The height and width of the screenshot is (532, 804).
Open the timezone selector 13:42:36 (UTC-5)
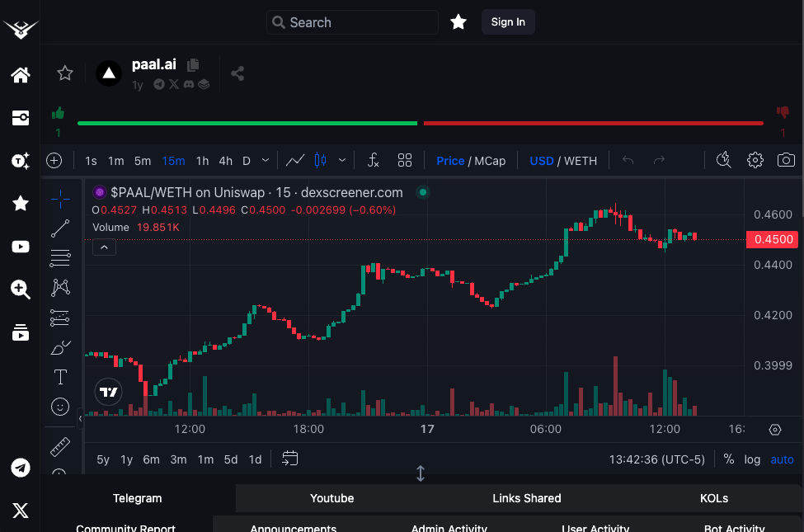[657, 459]
